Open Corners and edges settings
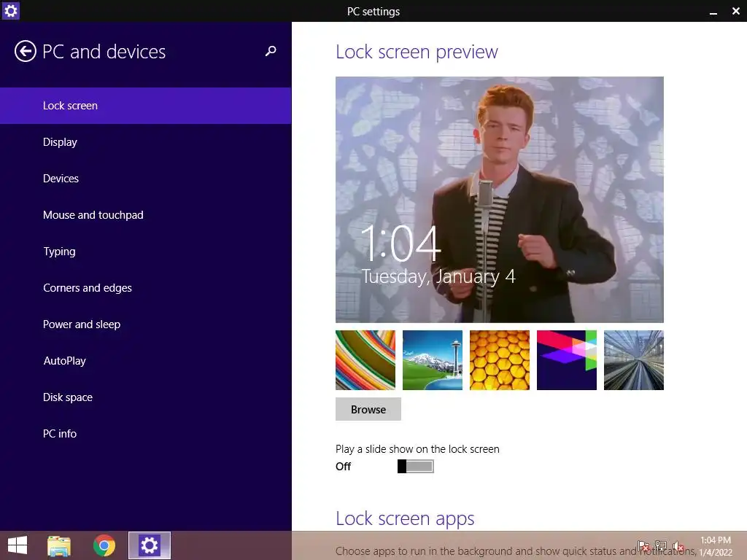The height and width of the screenshot is (560, 747). pos(145,288)
